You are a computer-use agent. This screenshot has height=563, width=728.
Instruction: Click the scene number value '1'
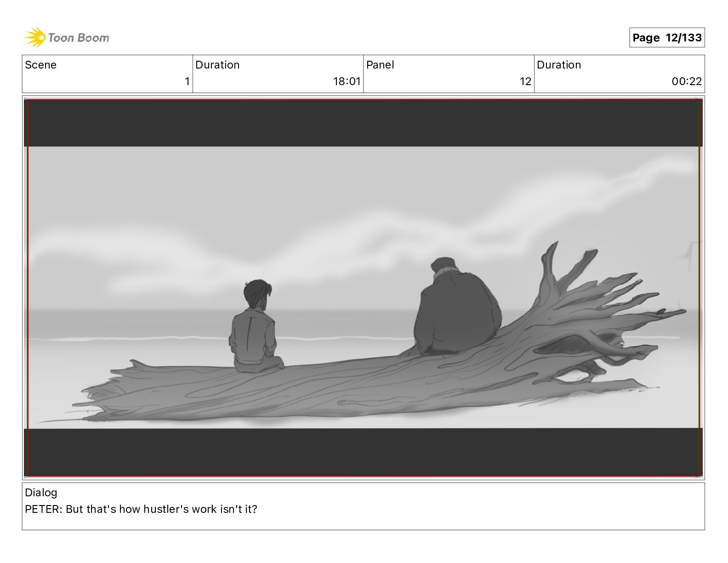[x=187, y=81]
